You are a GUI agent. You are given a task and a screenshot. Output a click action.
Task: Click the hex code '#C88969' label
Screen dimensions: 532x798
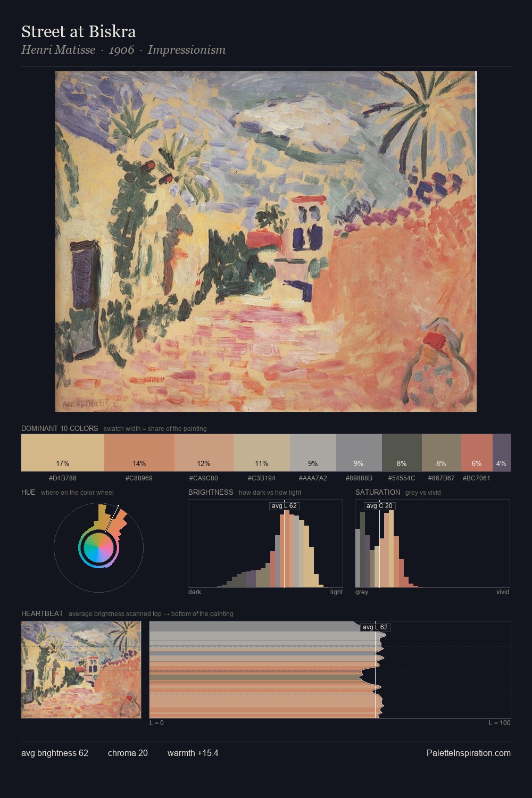click(x=139, y=478)
